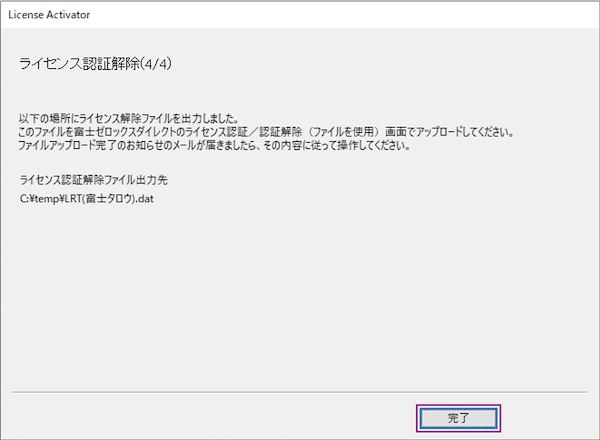Click the 完了 button to finish

coord(458,418)
